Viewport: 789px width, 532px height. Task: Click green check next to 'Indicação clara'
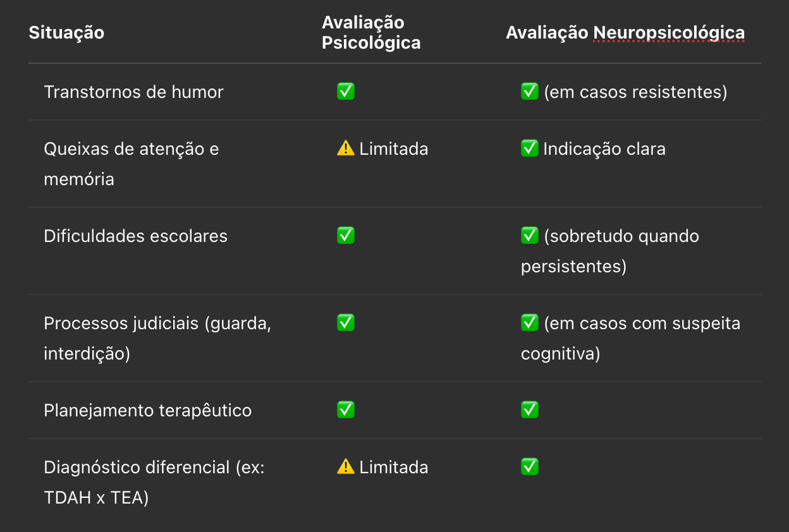[x=530, y=148]
